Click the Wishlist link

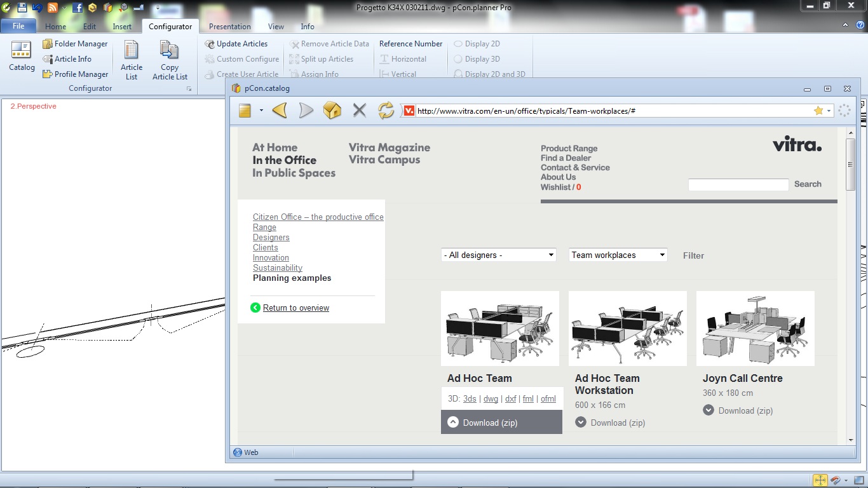click(560, 187)
